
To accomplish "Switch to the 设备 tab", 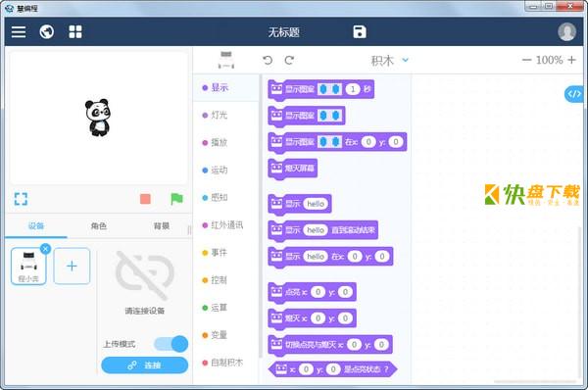I will click(x=36, y=225).
